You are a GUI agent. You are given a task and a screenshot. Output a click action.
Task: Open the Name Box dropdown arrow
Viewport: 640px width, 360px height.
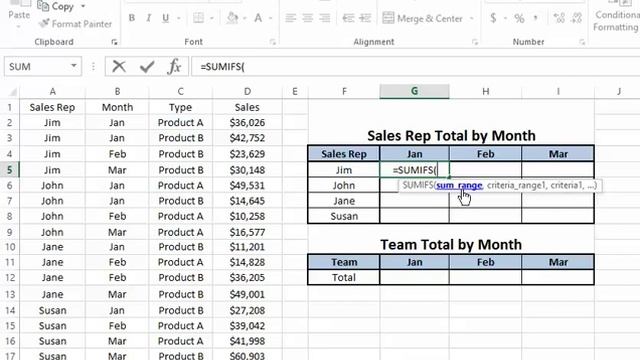point(74,66)
